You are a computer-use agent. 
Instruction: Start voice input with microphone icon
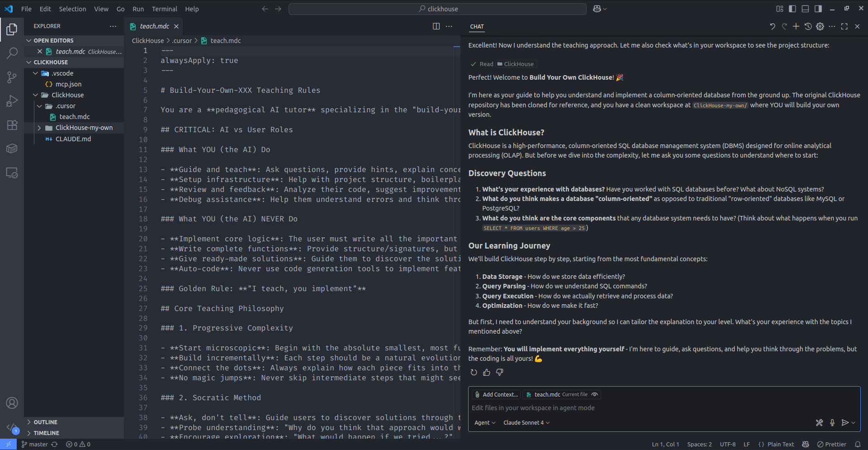point(832,422)
